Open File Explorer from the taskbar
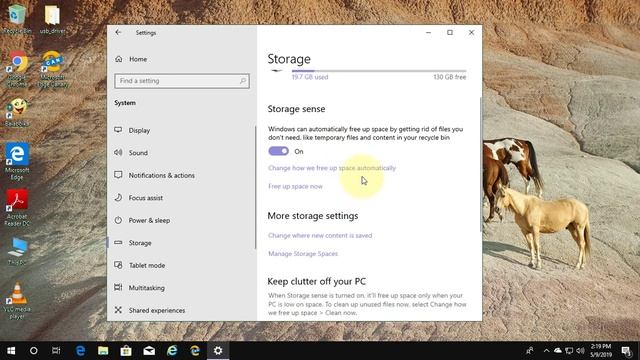Image resolution: width=640 pixels, height=360 pixels. (103, 351)
